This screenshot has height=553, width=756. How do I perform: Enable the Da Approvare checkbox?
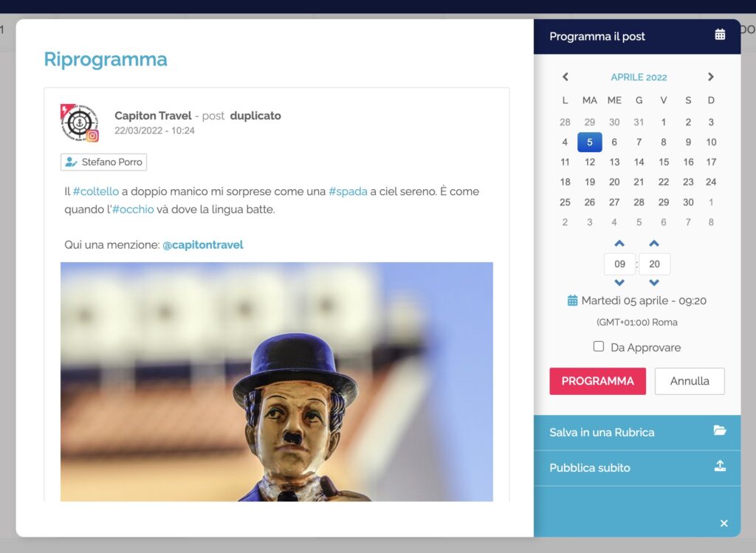tap(599, 347)
